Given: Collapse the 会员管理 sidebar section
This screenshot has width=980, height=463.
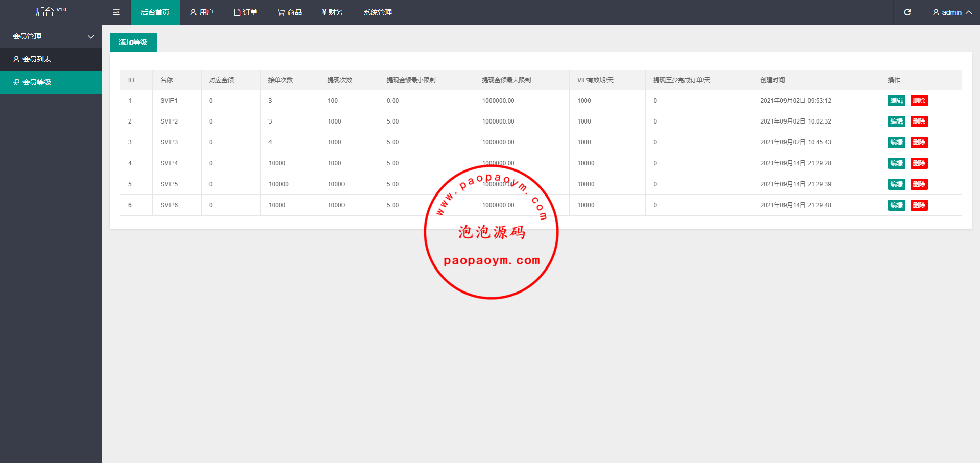Looking at the screenshot, I should pos(51,36).
